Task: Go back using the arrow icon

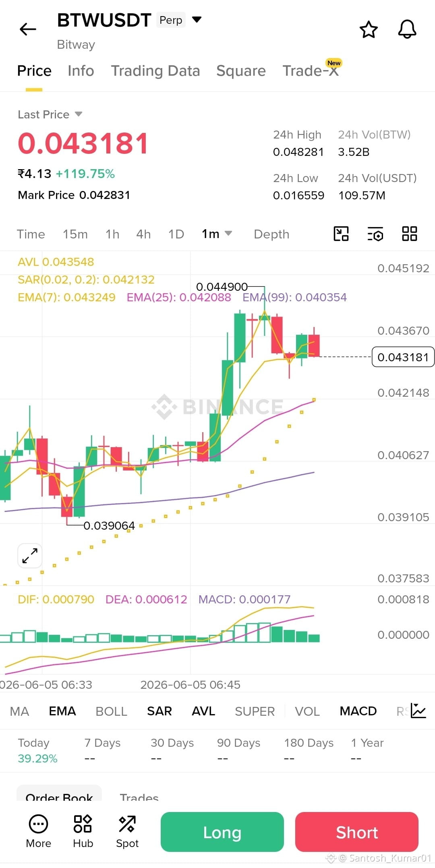Action: pos(28,29)
